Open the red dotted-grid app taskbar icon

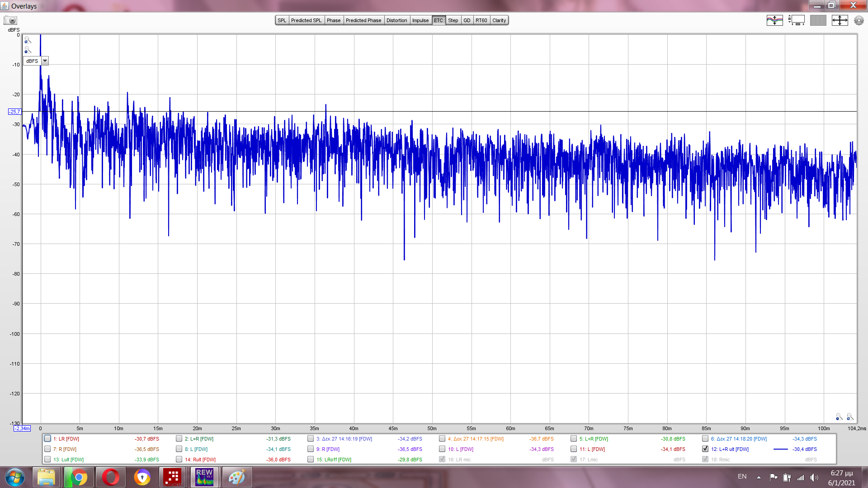click(x=173, y=477)
